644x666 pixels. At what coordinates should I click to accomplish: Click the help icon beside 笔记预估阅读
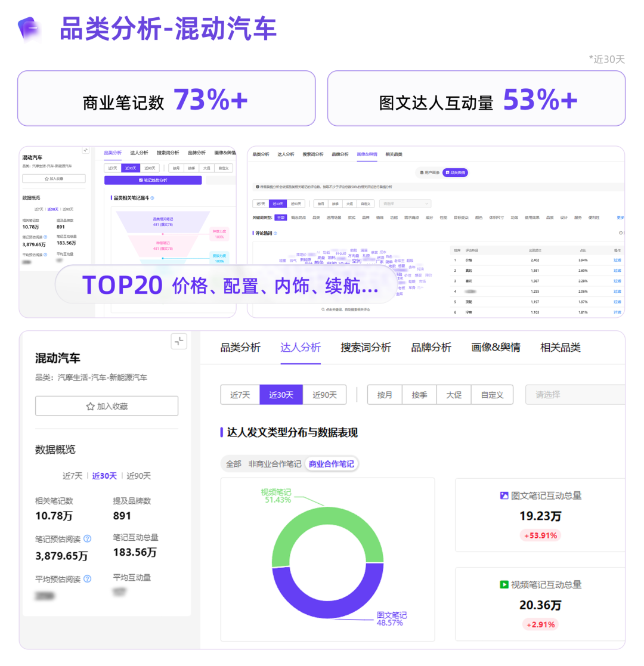88,538
